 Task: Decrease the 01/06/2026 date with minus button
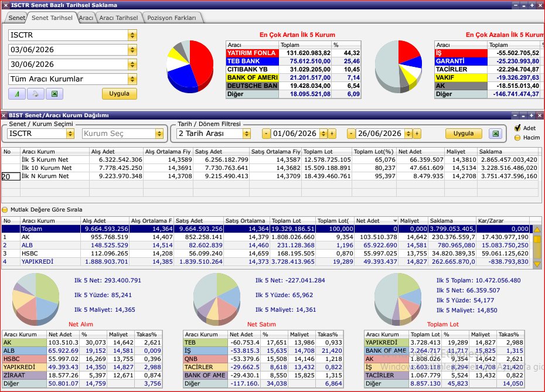tap(266, 134)
